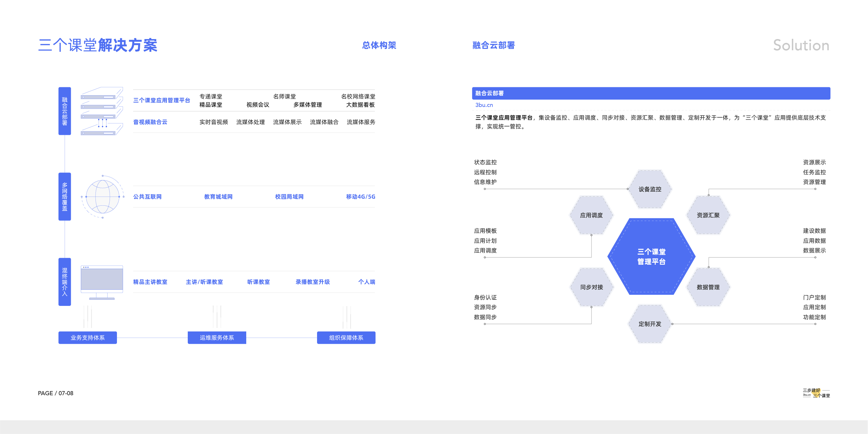Click the central 三个课堂管理平台 hexagon
The height and width of the screenshot is (434, 868).
(651, 257)
